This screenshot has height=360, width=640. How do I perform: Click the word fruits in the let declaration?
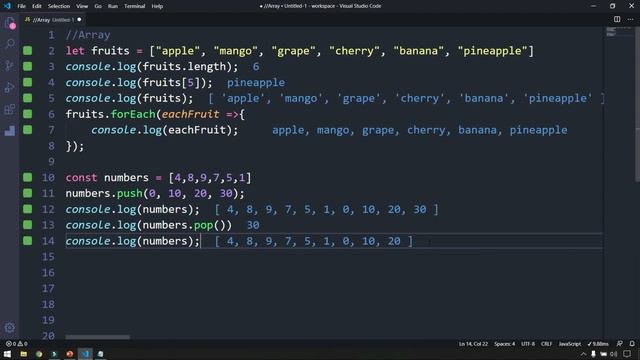point(110,51)
